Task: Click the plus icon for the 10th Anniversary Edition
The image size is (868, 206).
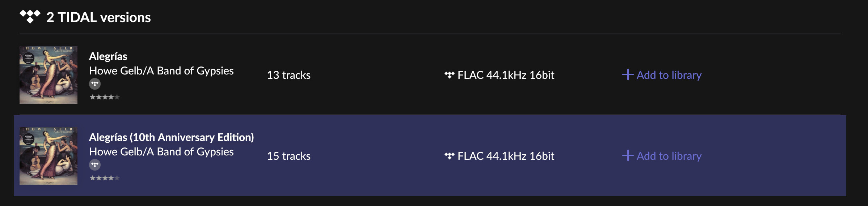Action: [x=628, y=156]
